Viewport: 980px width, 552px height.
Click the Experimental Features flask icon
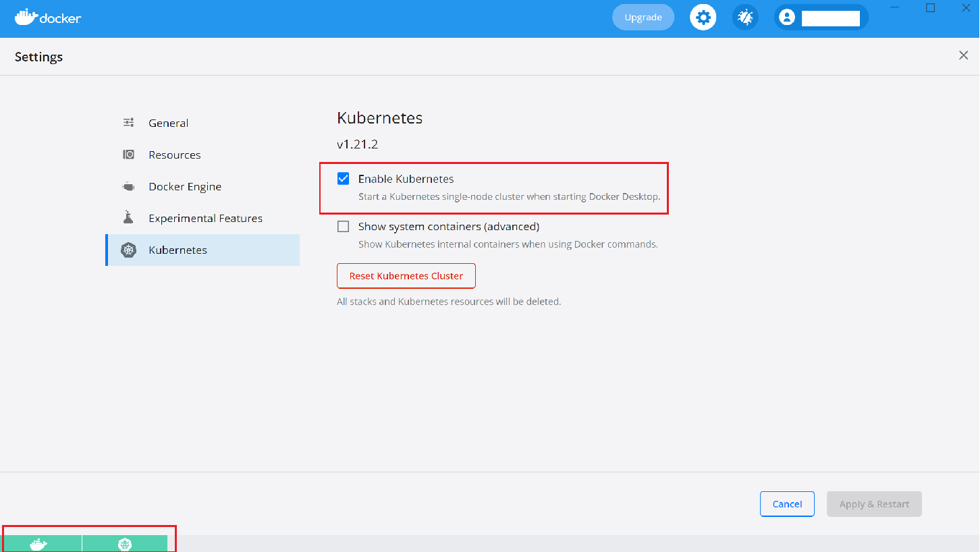pos(128,217)
